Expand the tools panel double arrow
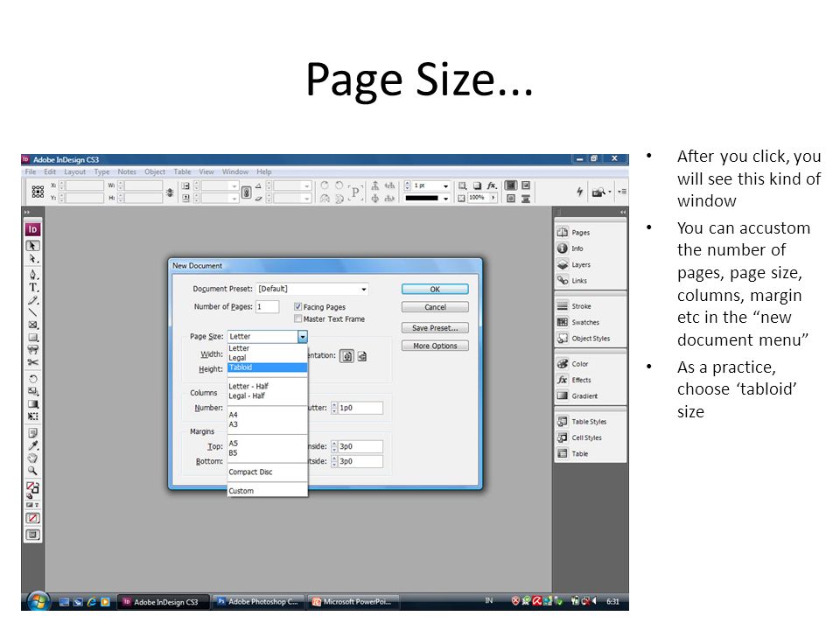 (x=27, y=212)
